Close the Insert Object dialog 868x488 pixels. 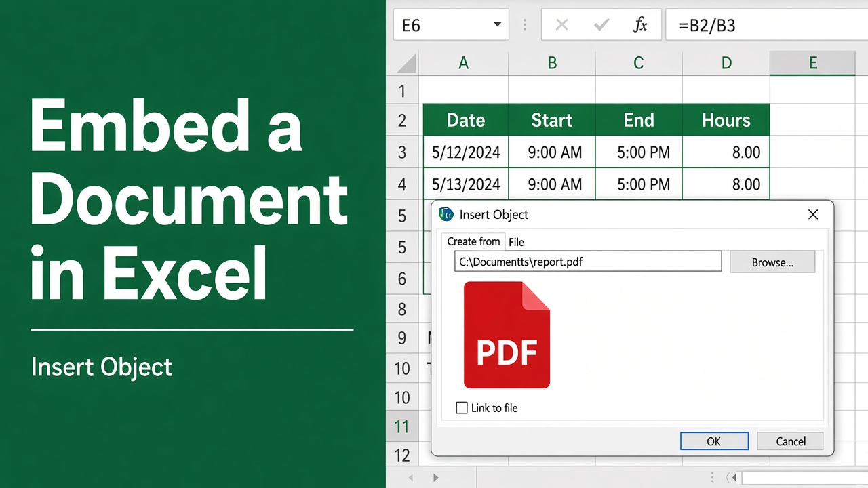813,214
